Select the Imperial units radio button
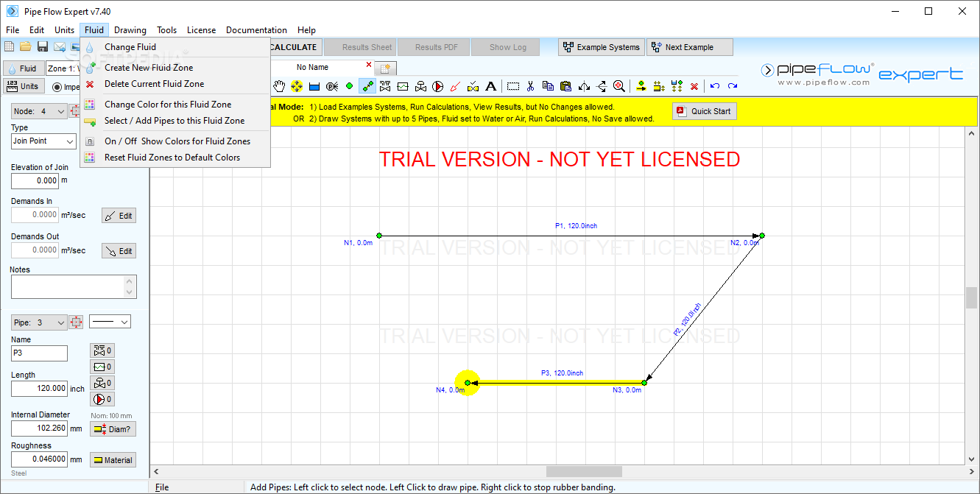980x494 pixels. (58, 87)
